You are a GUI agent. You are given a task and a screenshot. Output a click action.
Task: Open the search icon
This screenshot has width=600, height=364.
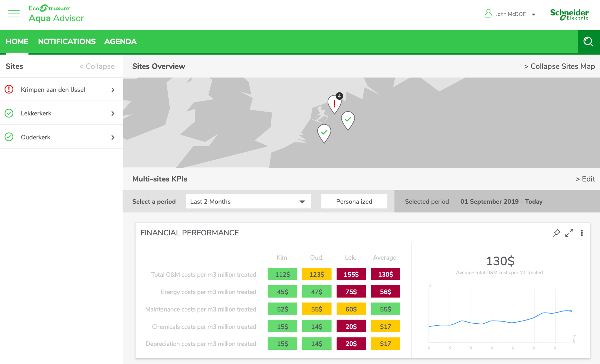click(x=589, y=42)
